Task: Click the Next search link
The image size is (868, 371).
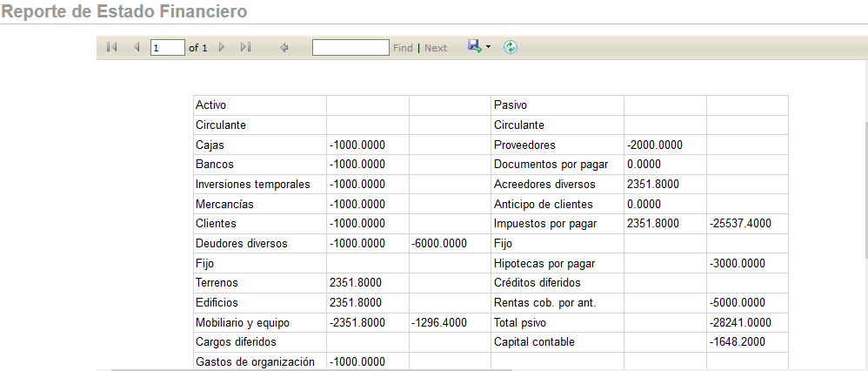Action: tap(436, 48)
